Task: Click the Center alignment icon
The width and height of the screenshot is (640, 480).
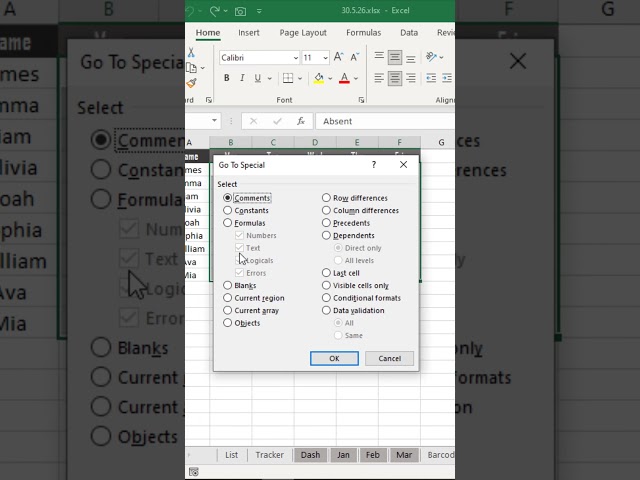Action: click(x=395, y=78)
